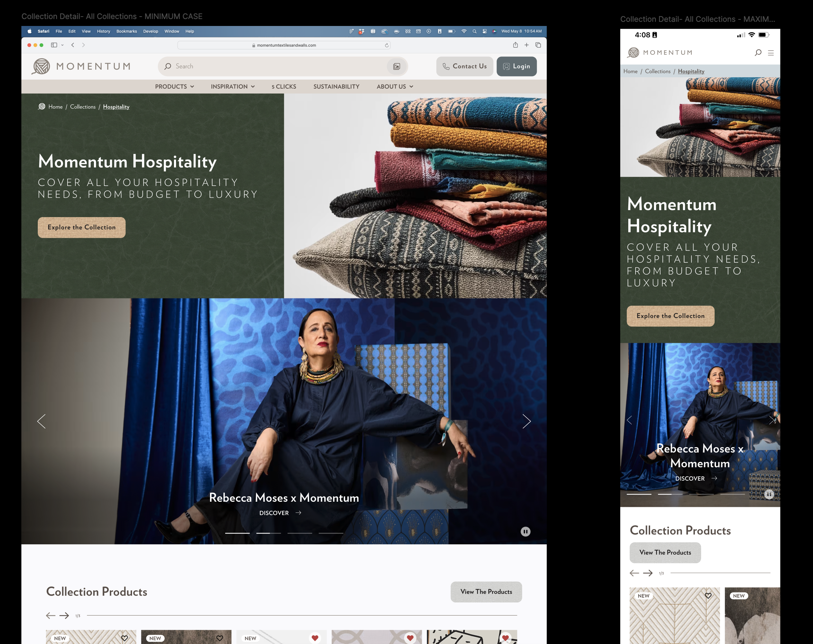Viewport: 813px width, 644px height.
Task: Click the image search icon in search bar
Action: (397, 66)
